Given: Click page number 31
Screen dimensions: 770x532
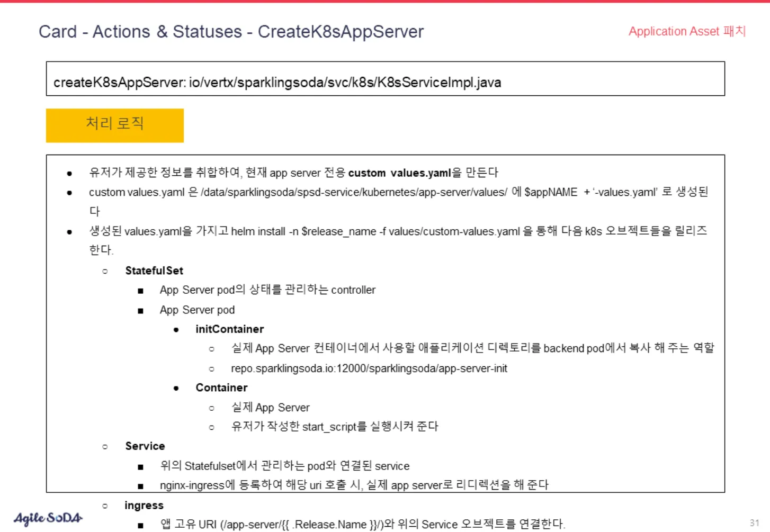Looking at the screenshot, I should [x=754, y=522].
